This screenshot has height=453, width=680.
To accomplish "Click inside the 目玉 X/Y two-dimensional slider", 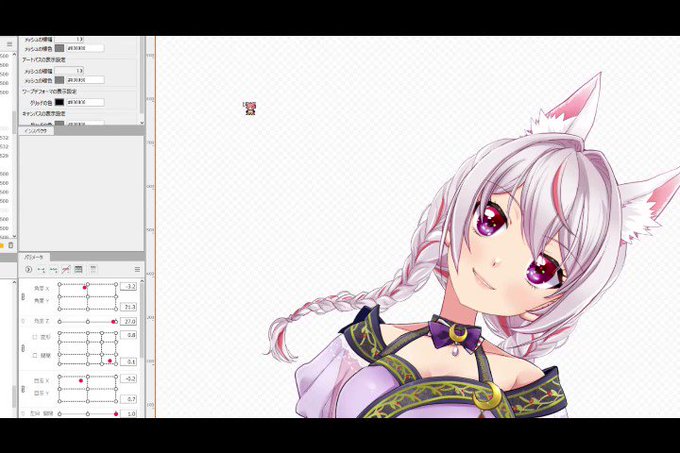I will click(88, 389).
